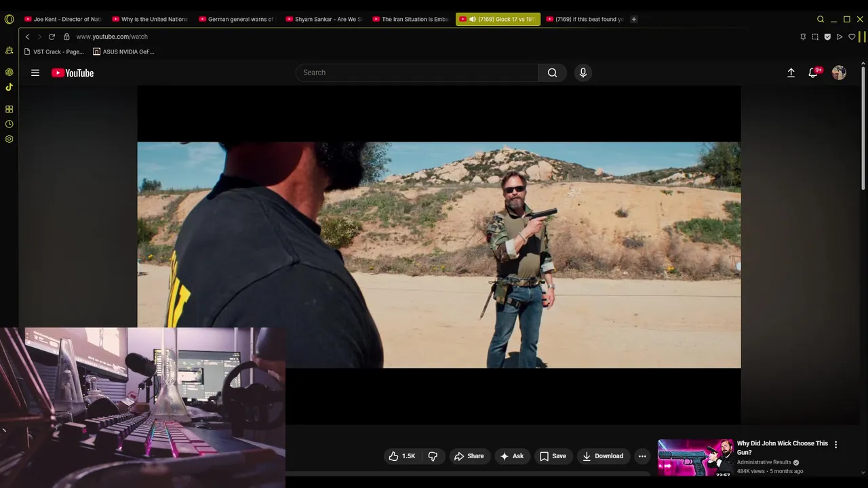Go to the YouTube home logo
The image size is (868, 488).
73,73
